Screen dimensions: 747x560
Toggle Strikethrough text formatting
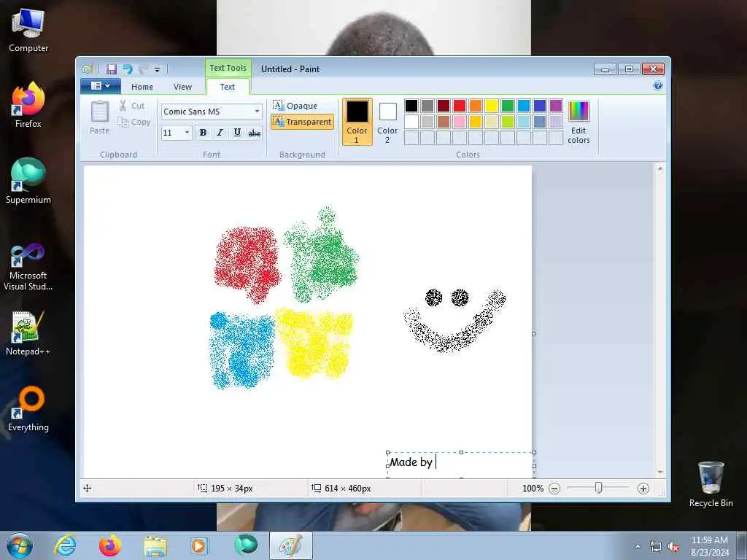click(255, 133)
